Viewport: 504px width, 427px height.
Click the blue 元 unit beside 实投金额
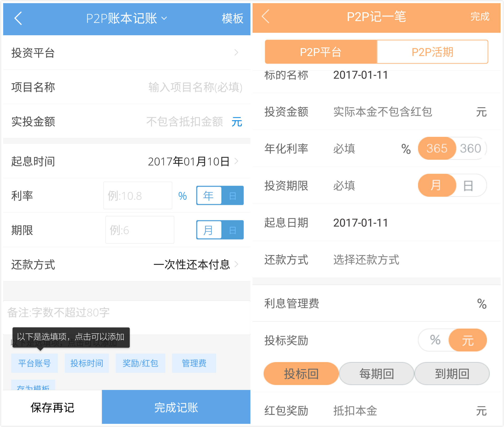(236, 122)
